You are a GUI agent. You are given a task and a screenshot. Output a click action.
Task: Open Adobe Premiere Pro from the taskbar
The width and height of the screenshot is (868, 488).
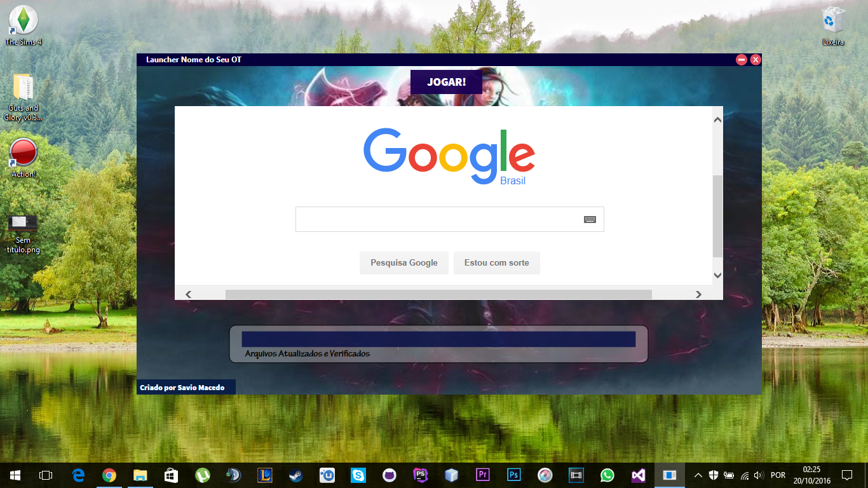click(x=483, y=475)
